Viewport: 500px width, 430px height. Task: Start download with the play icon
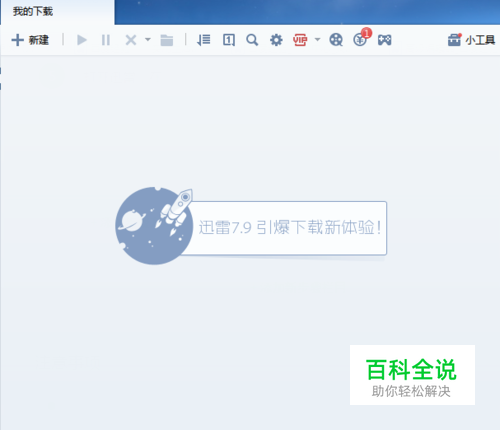point(81,40)
